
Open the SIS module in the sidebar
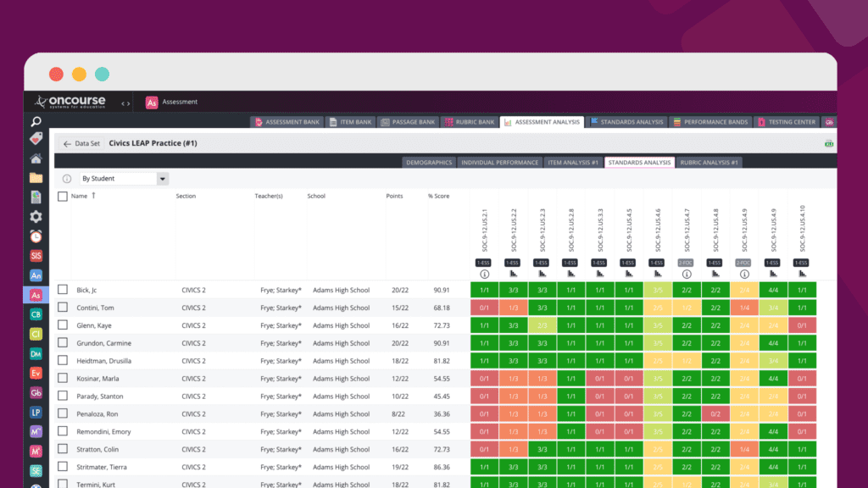pos(36,255)
